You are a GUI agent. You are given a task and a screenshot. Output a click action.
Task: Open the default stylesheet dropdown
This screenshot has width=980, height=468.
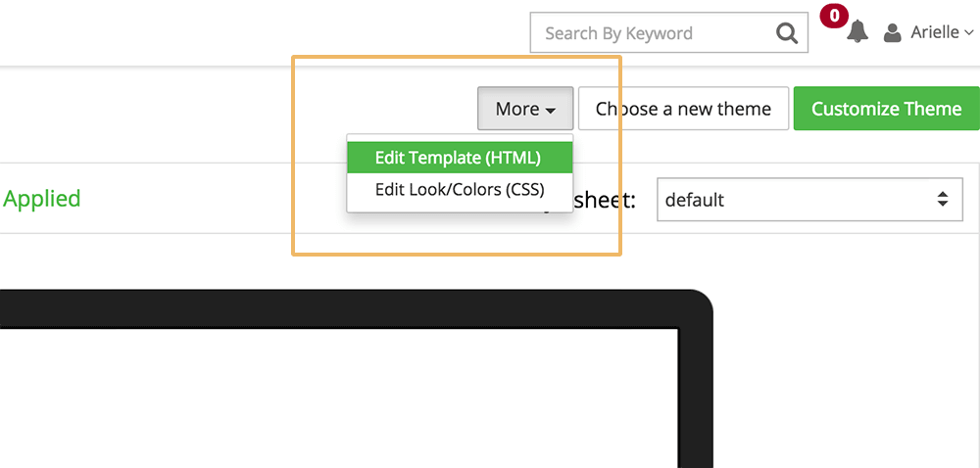(x=809, y=200)
